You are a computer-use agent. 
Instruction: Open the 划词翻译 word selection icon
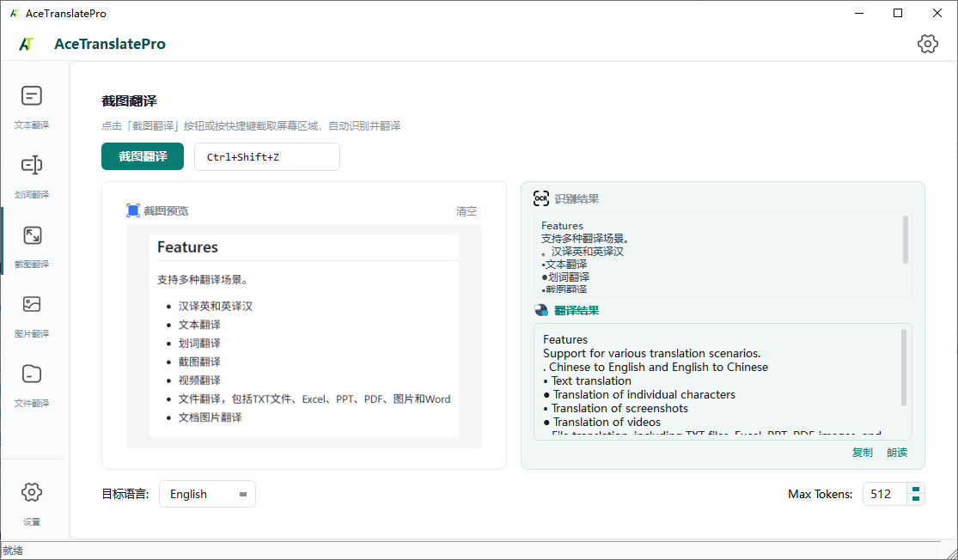pos(32,165)
